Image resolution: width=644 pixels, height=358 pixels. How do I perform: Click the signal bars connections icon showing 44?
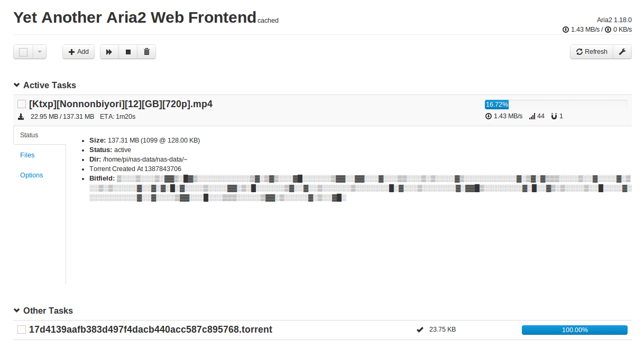click(532, 116)
